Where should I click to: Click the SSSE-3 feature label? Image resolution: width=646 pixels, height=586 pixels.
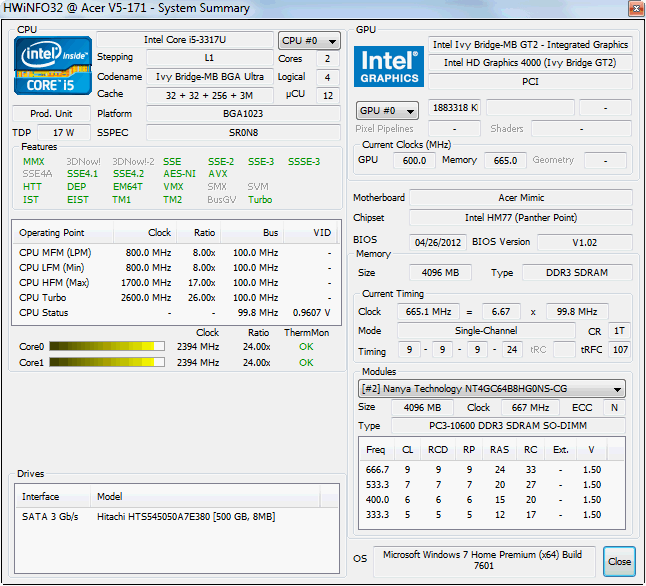coord(304,162)
